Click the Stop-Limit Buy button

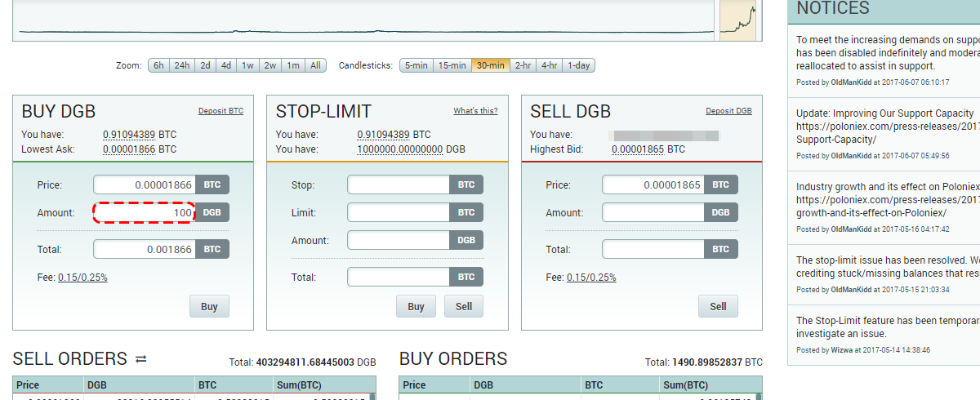[x=416, y=307]
